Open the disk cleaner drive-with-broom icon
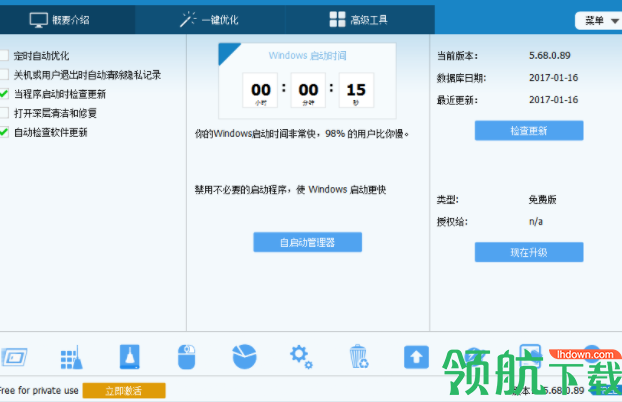This screenshot has height=402, width=622. coord(130,357)
